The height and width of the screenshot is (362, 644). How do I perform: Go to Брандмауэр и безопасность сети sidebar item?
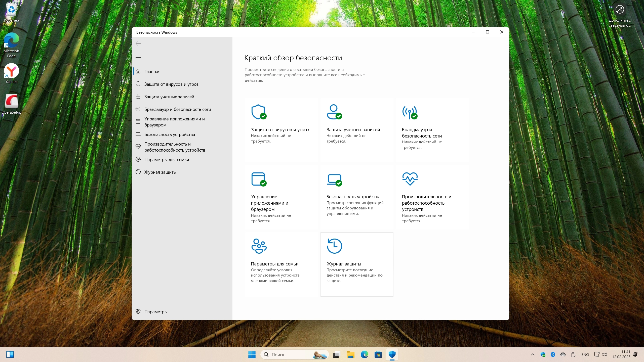click(178, 109)
